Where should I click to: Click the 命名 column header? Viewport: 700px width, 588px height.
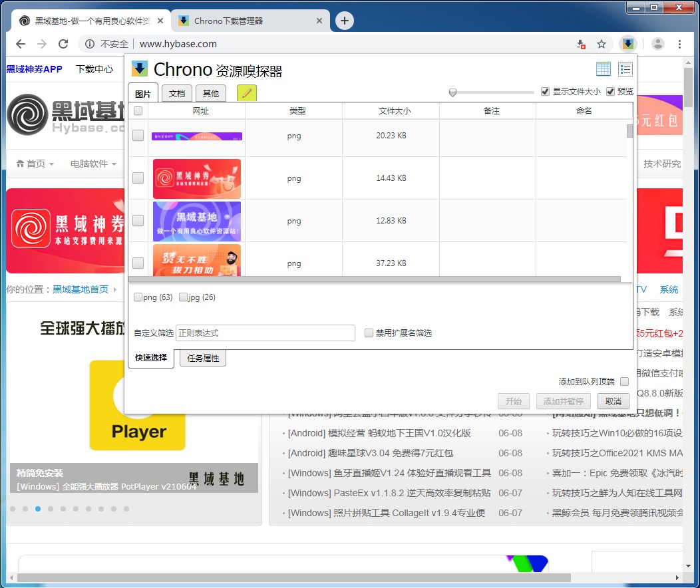pyautogui.click(x=584, y=110)
